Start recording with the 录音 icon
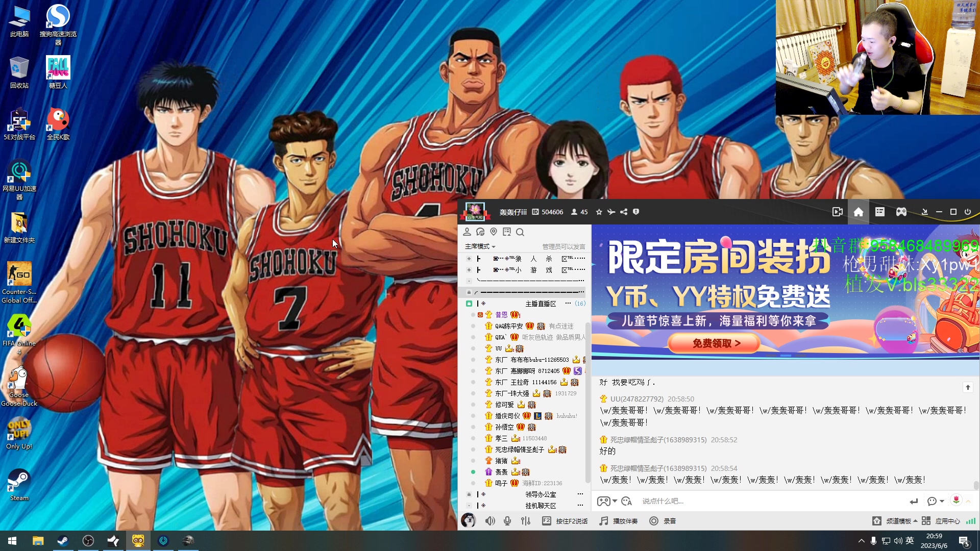980x551 pixels. (655, 521)
